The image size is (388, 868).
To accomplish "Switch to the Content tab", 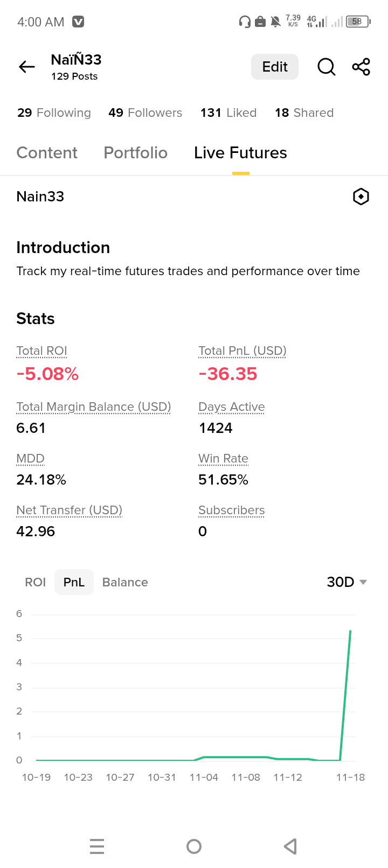I will (47, 153).
